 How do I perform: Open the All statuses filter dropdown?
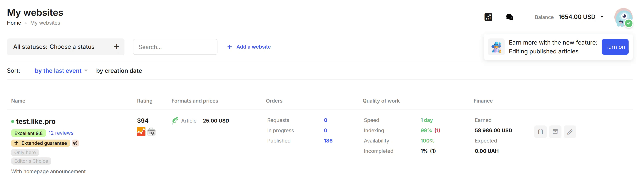(65, 47)
